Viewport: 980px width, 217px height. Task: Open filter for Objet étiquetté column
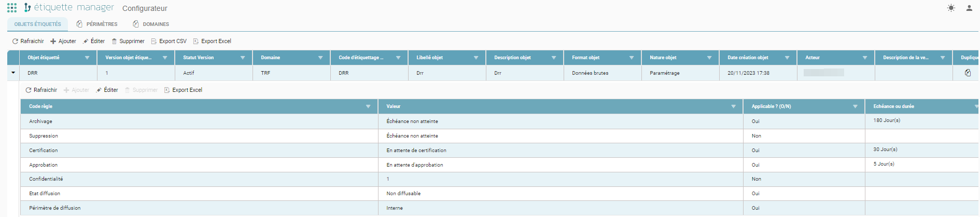click(87, 58)
